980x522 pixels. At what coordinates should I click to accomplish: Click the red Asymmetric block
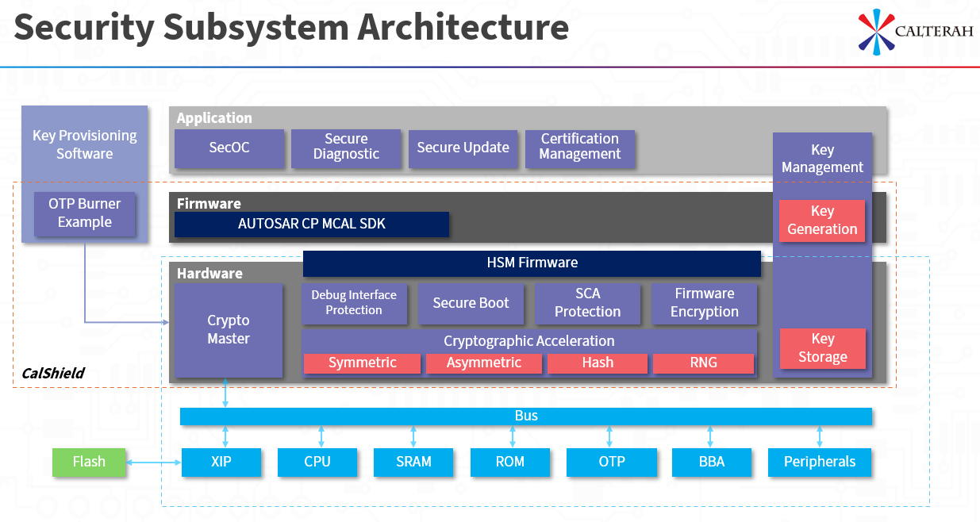pos(483,363)
